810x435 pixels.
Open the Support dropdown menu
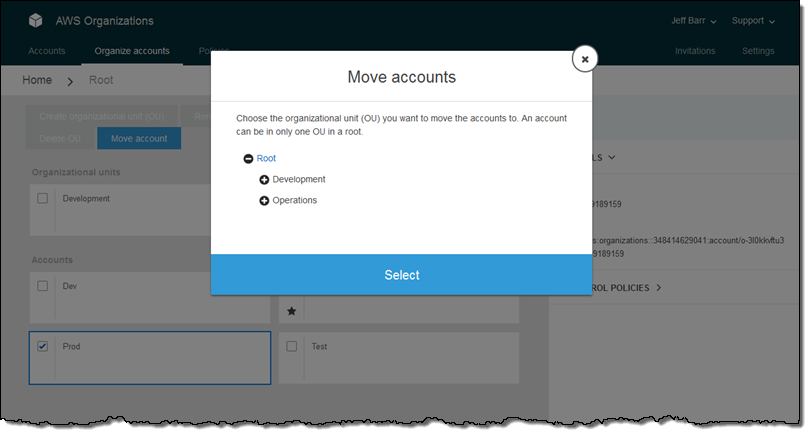click(x=753, y=21)
